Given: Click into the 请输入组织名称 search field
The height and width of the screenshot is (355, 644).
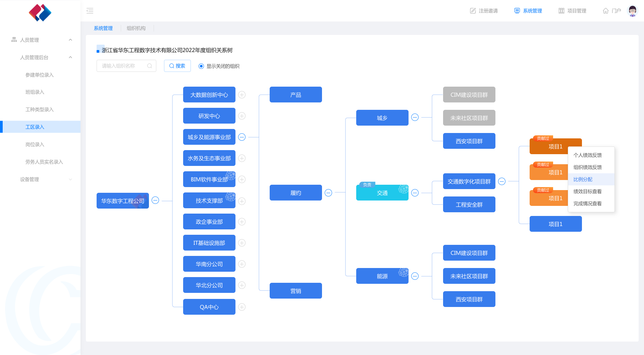Looking at the screenshot, I should point(126,66).
